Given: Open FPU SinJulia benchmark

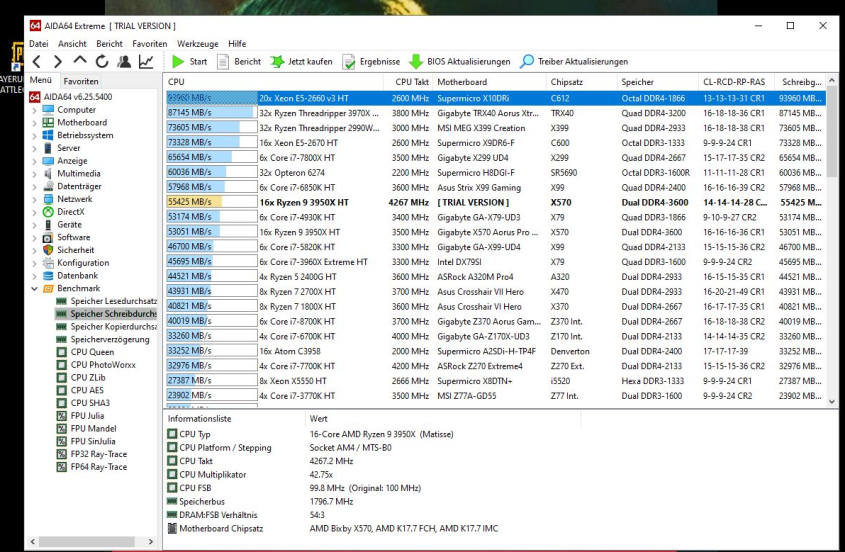Looking at the screenshot, I should pyautogui.click(x=86, y=441).
